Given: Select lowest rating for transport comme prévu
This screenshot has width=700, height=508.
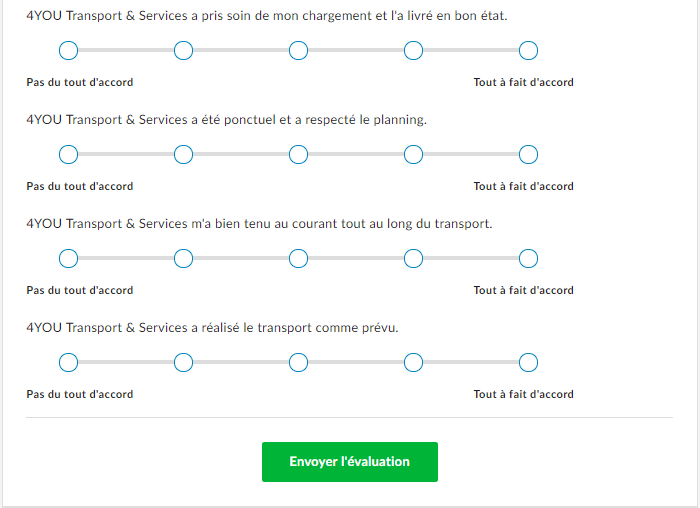Looking at the screenshot, I should 68,362.
